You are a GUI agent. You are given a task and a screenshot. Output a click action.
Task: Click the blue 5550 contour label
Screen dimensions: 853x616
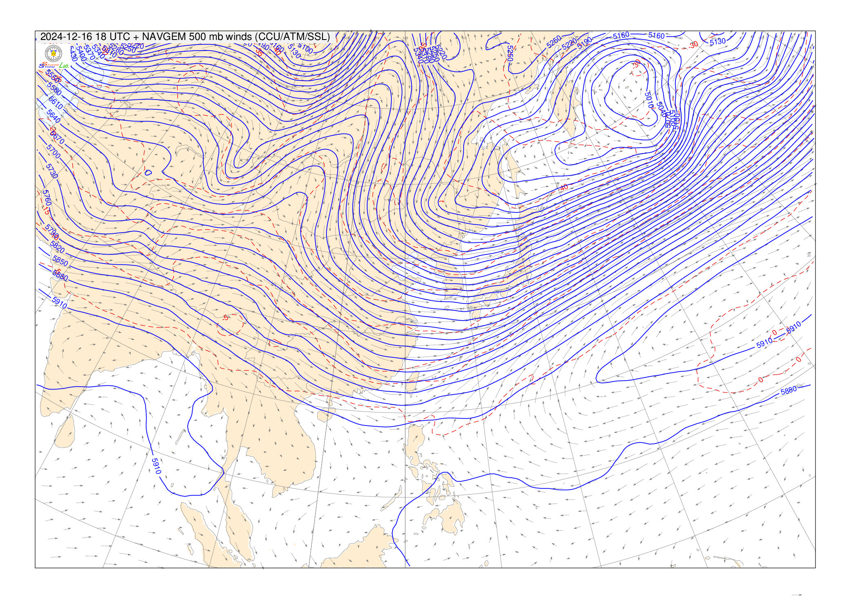[53, 76]
